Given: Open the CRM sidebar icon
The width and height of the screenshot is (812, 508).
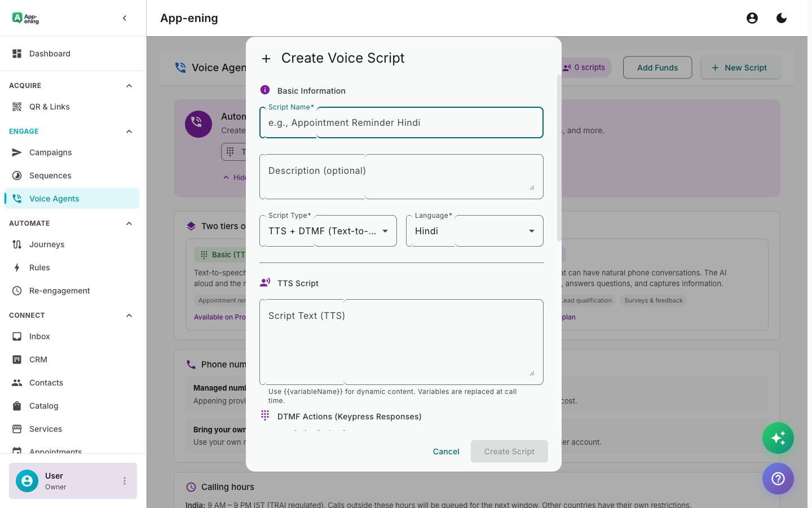Looking at the screenshot, I should coord(17,359).
